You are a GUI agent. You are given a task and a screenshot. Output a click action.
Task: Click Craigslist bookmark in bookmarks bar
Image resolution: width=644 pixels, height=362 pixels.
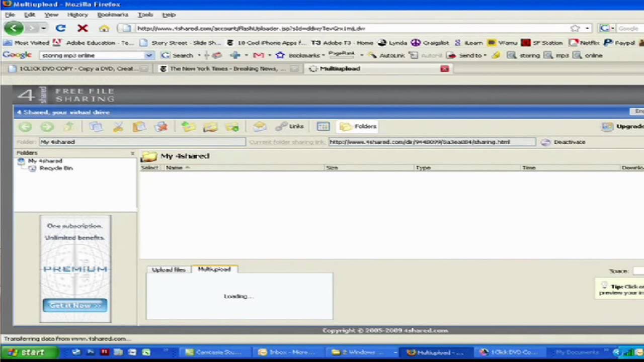(x=431, y=43)
